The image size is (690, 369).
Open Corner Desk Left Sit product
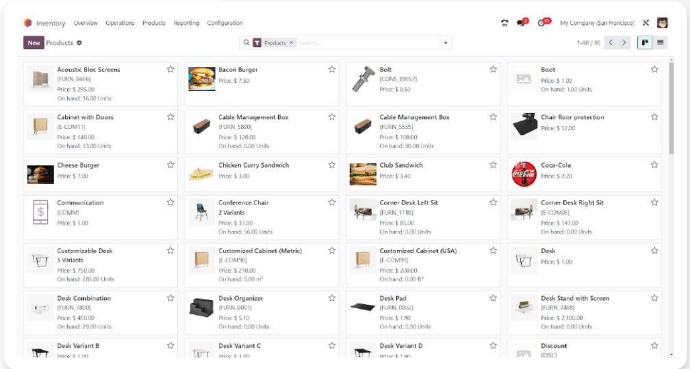423,217
